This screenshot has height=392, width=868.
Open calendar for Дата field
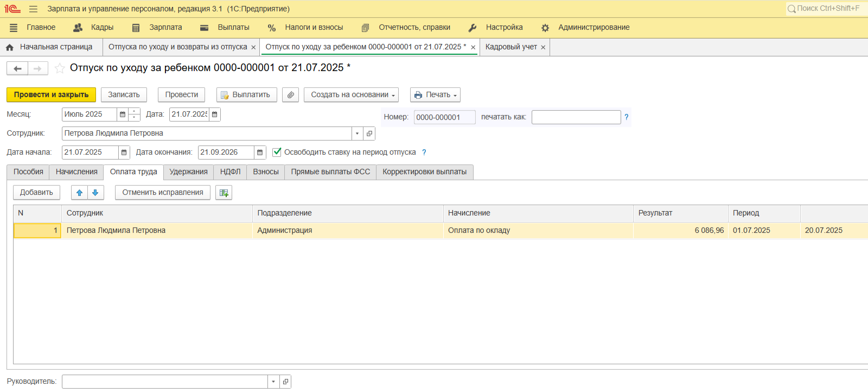pyautogui.click(x=215, y=115)
